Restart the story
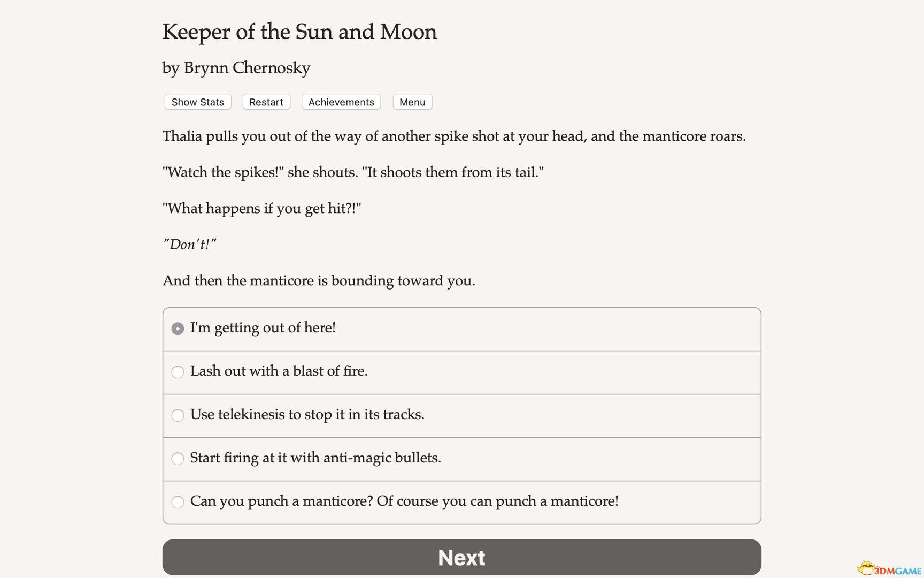This screenshot has width=924, height=578. [x=266, y=102]
